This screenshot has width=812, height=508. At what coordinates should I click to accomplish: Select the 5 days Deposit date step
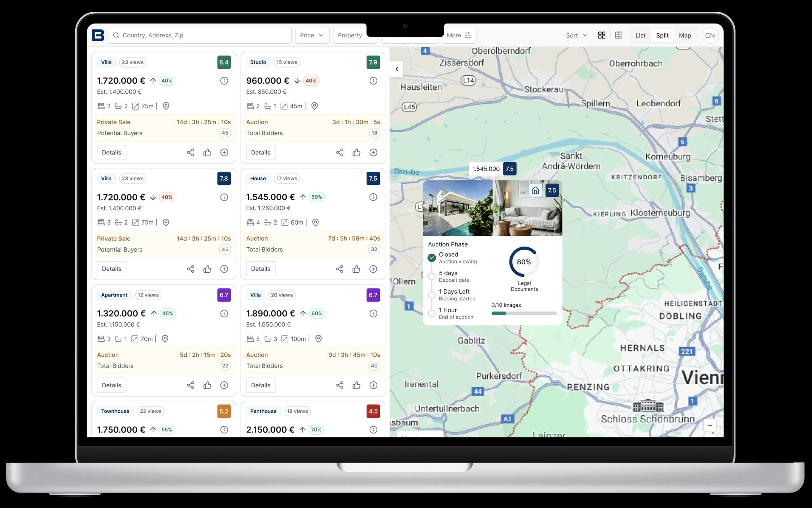[432, 276]
